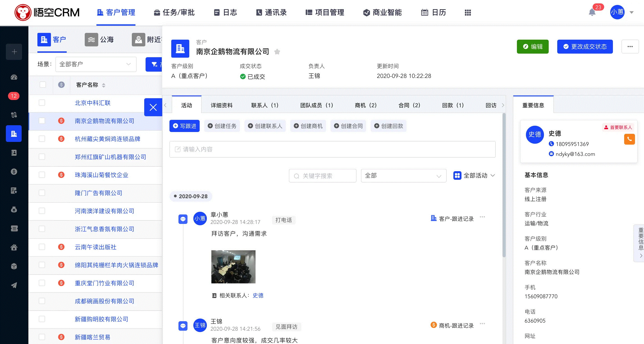
Task: Open the 合同 (2) tab
Action: point(409,105)
